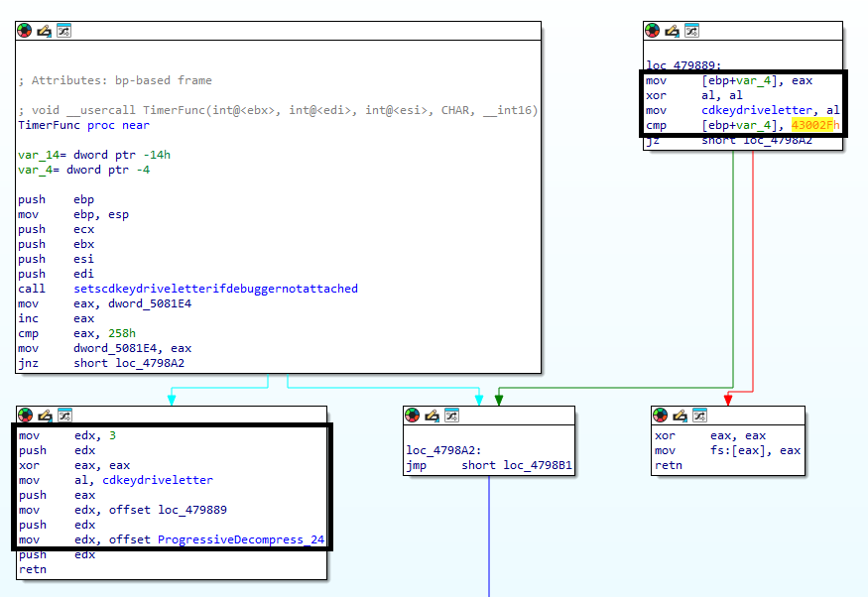Click 'mov [ebp+var_4], eax' instruction

pos(729,80)
